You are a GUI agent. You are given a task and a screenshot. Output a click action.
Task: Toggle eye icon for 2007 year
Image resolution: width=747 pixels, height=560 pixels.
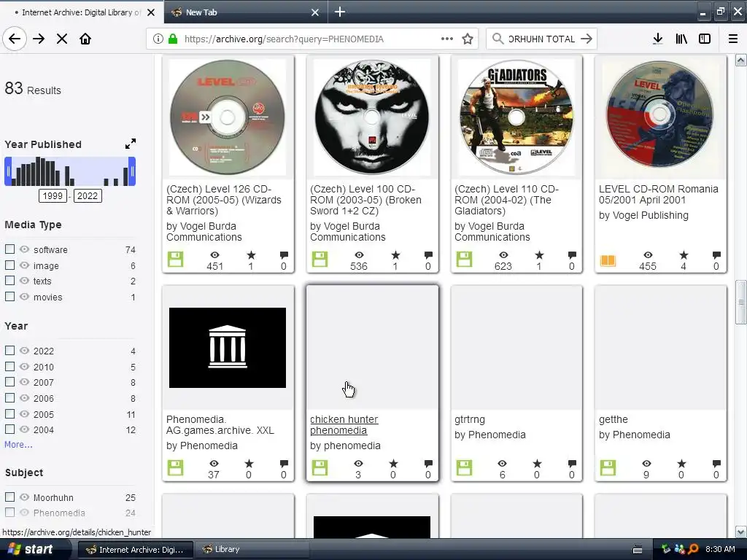tap(24, 382)
